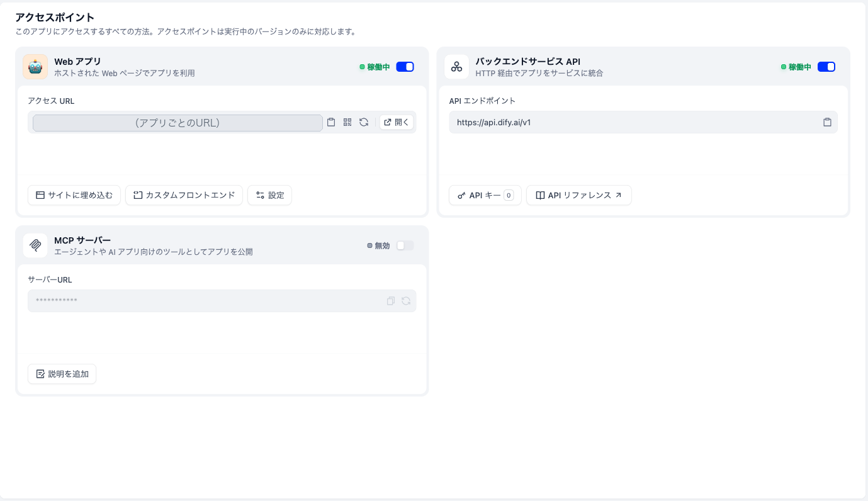Screen dimensions: 868x501
Task: Click the API エンドポイント label
Action: coord(482,101)
